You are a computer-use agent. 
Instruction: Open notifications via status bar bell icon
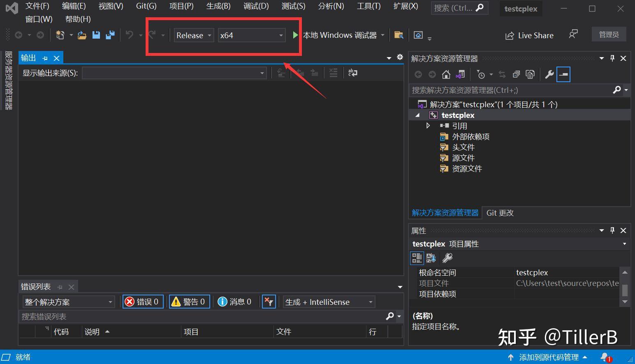(605, 357)
